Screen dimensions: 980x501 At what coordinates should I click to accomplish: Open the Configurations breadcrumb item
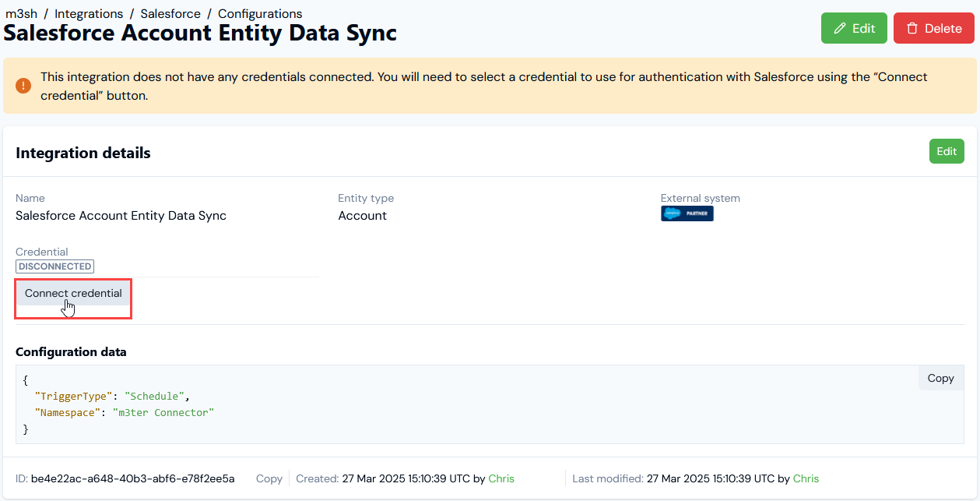pyautogui.click(x=260, y=14)
